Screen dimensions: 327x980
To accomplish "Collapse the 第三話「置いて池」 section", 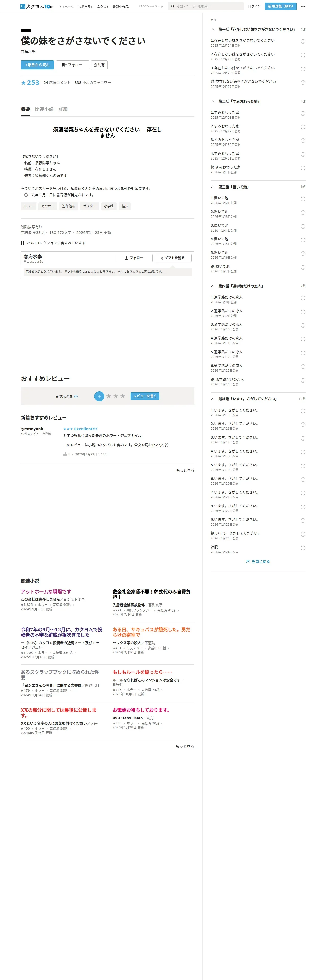I will (x=213, y=187).
